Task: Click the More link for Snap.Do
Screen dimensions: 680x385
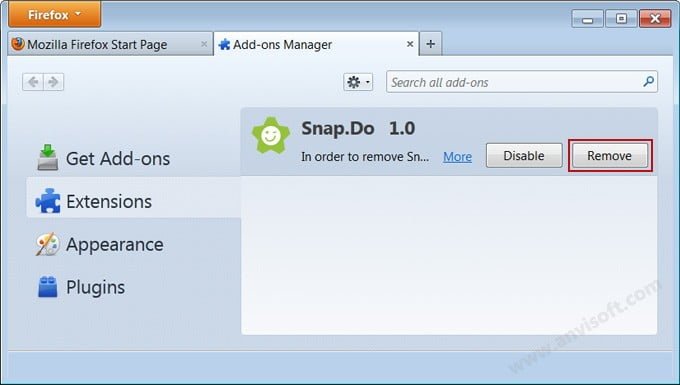Action: 457,157
